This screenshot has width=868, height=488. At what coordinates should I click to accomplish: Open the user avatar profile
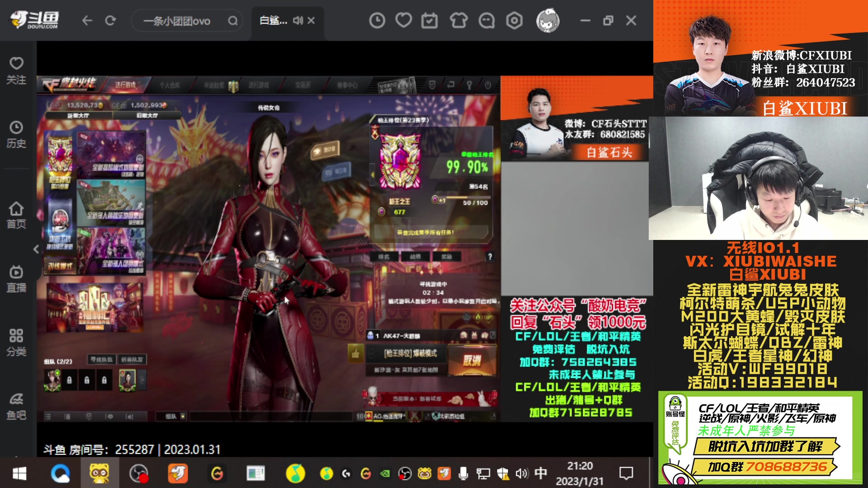click(547, 20)
